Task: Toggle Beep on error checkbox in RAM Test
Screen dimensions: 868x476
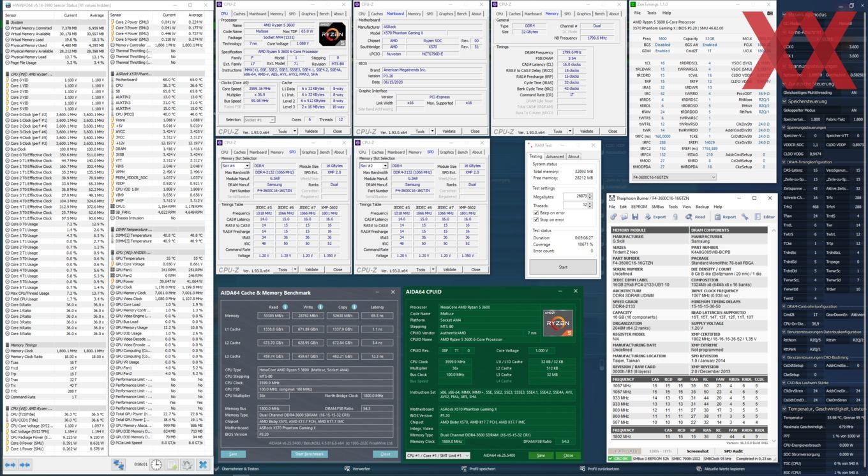Action: click(535, 213)
